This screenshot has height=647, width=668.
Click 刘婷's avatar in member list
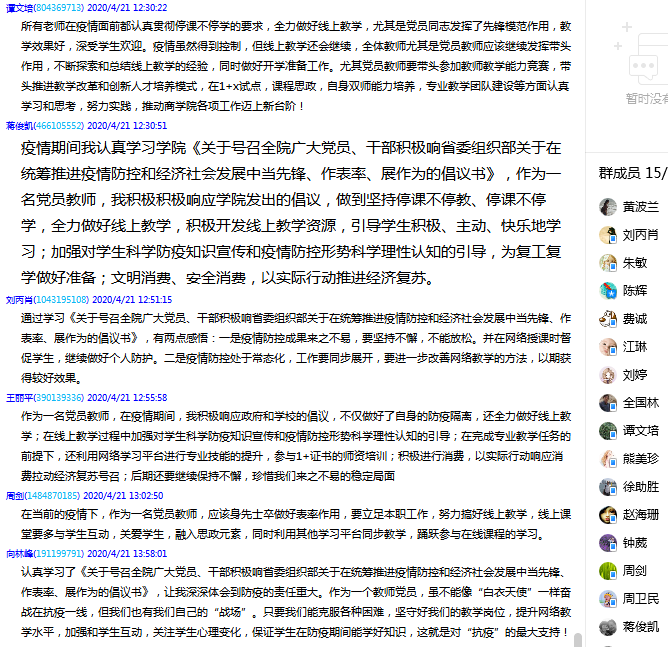click(x=608, y=375)
